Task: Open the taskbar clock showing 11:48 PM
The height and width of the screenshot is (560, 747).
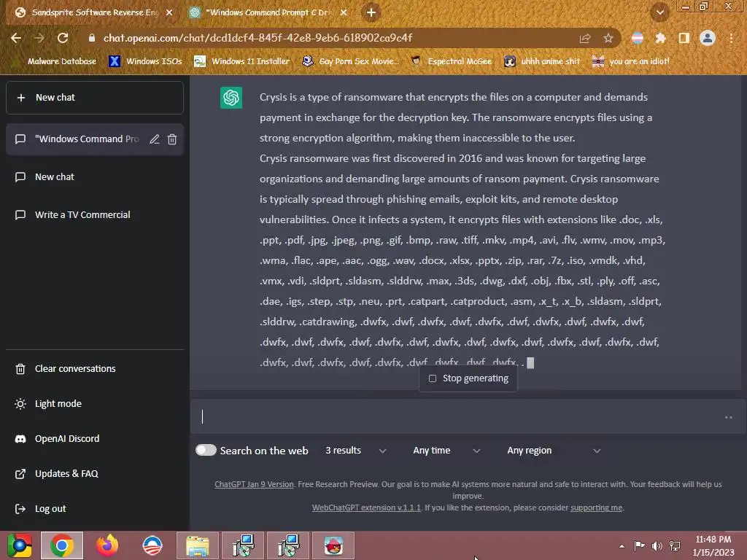Action: point(713,545)
